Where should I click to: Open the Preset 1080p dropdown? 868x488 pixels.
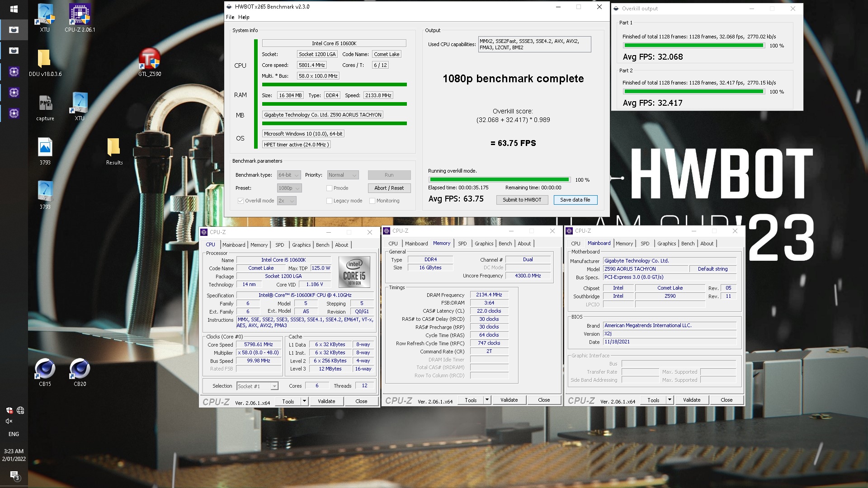[289, 188]
